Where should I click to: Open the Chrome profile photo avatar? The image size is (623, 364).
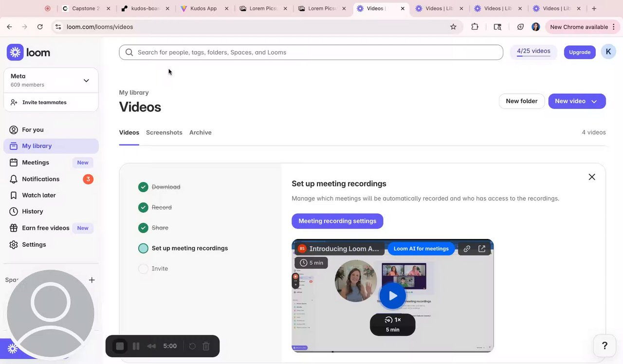[x=536, y=27]
